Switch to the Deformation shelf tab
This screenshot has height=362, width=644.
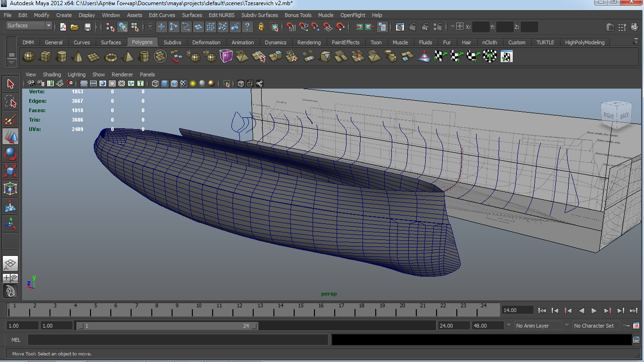(x=206, y=42)
